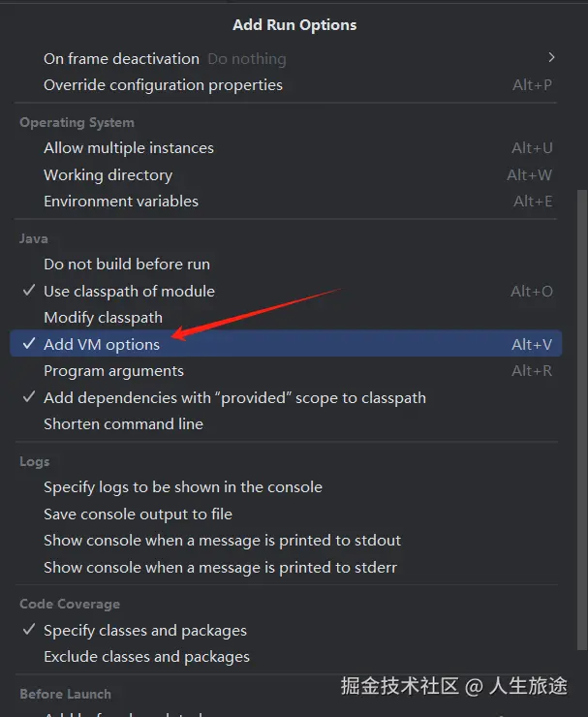This screenshot has width=588, height=717.
Task: Click the Add Run Options title
Action: point(294,25)
